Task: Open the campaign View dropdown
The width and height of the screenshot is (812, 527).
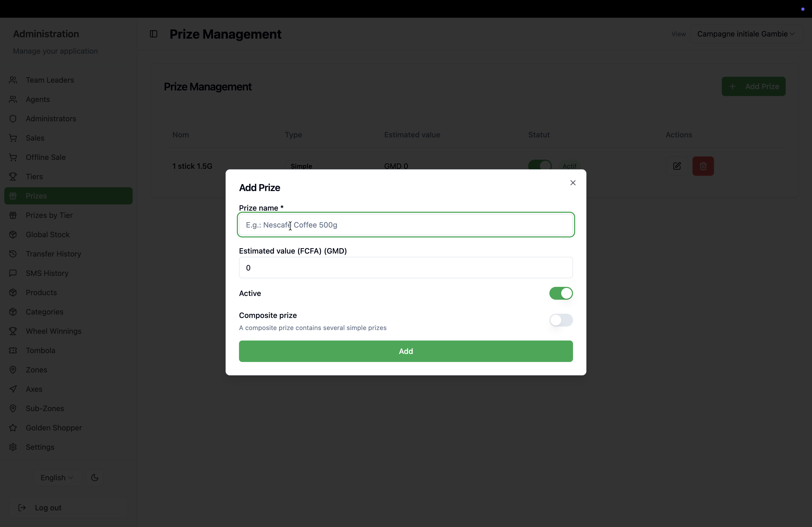Action: (746, 34)
